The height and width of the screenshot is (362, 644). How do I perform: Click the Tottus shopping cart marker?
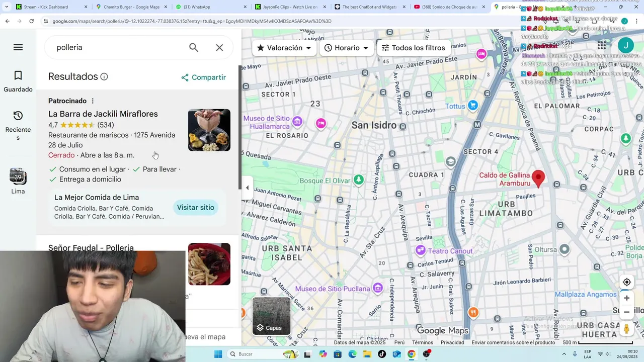pos(472,106)
